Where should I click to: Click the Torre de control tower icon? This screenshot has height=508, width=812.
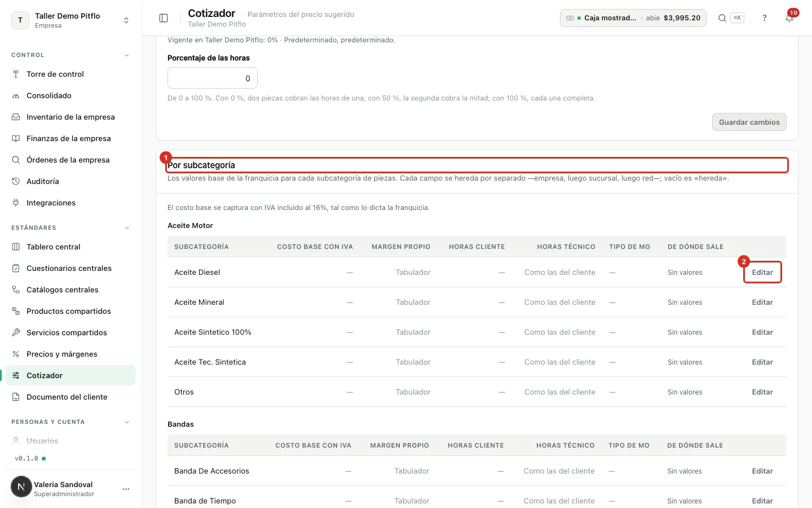click(x=16, y=74)
